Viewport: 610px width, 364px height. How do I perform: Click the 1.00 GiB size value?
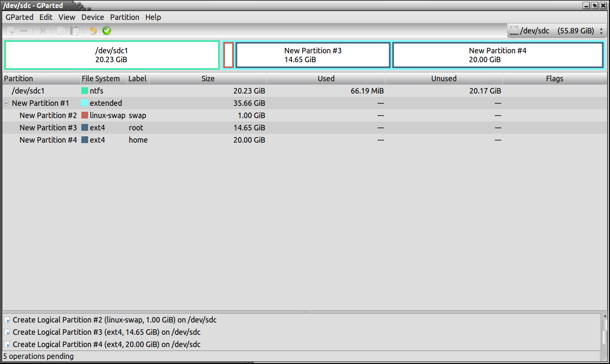[x=252, y=116]
